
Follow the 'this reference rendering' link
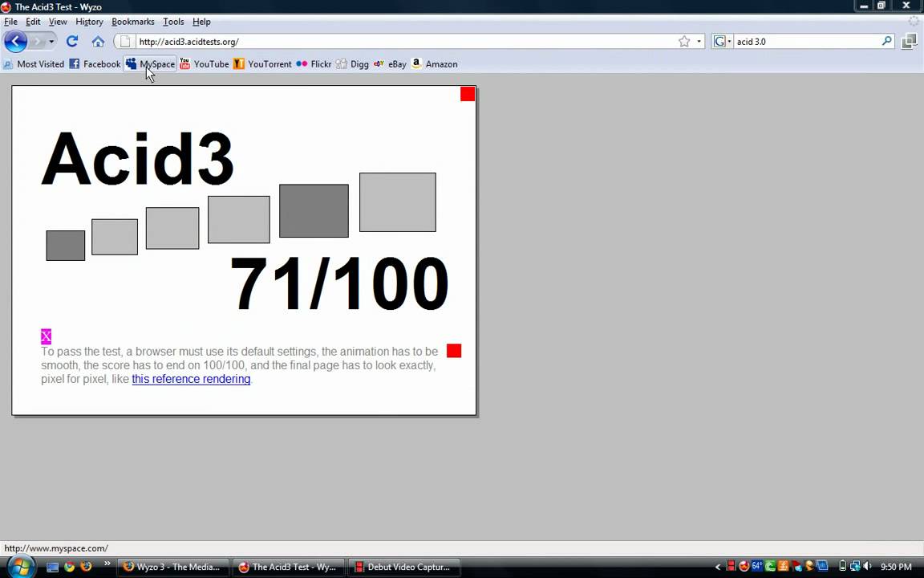(x=191, y=379)
